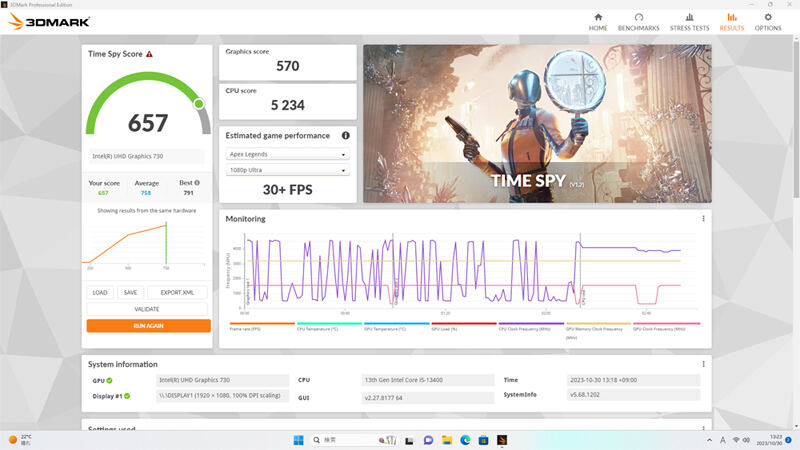Click the Time Spy banner image
Image resolution: width=800 pixels, height=450 pixels.
(537, 123)
